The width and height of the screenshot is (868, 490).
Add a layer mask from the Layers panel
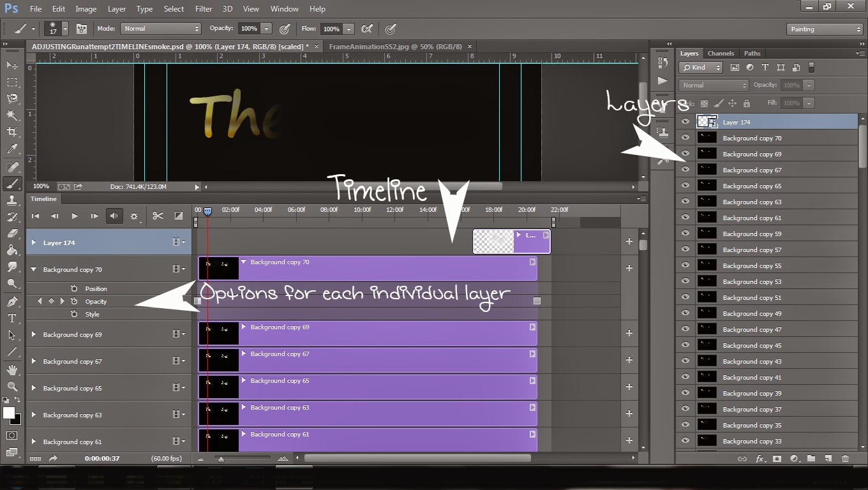(777, 459)
